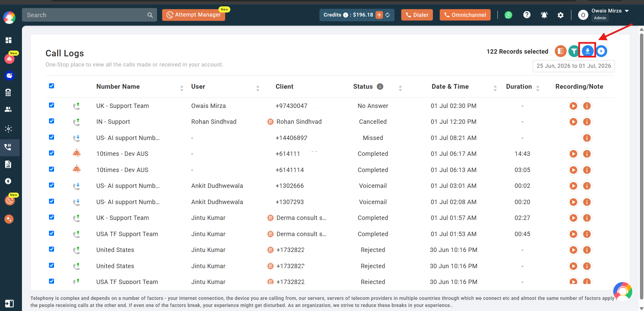Click the green WhatsApp-style icon in header
644x311 pixels.
pos(508,15)
